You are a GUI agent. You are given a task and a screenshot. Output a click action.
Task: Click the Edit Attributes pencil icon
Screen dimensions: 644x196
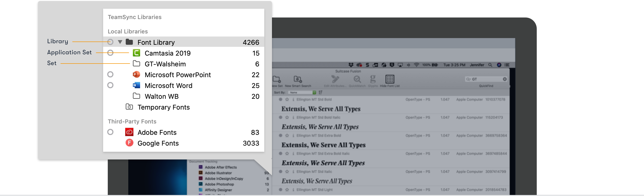[x=335, y=79]
